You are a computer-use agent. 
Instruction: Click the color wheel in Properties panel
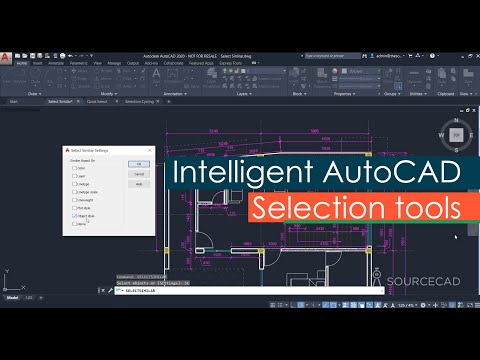(x=335, y=71)
